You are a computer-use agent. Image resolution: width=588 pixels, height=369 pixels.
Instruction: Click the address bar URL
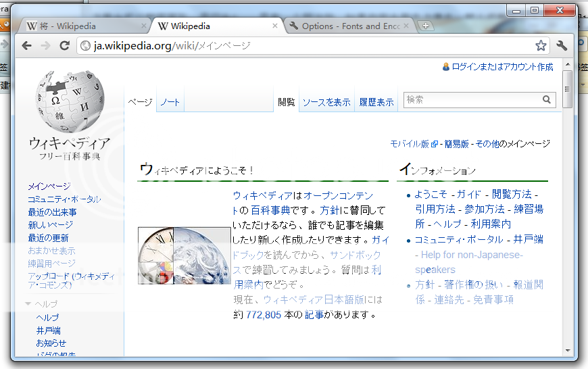172,46
